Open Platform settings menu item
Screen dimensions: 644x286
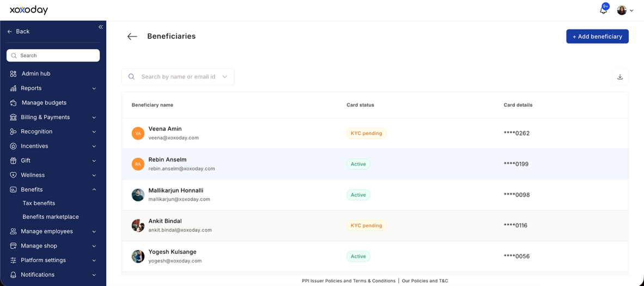(x=43, y=260)
